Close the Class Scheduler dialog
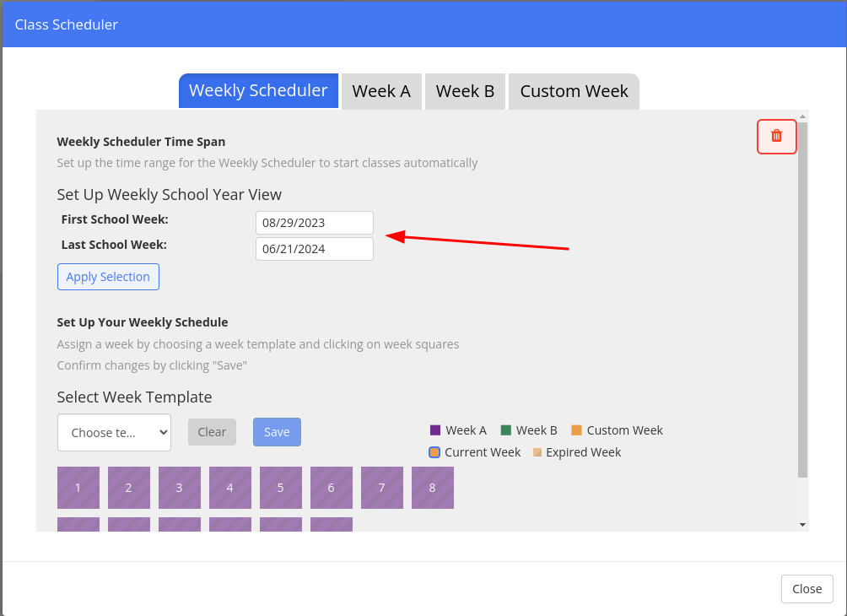The height and width of the screenshot is (616, 847). tap(807, 589)
